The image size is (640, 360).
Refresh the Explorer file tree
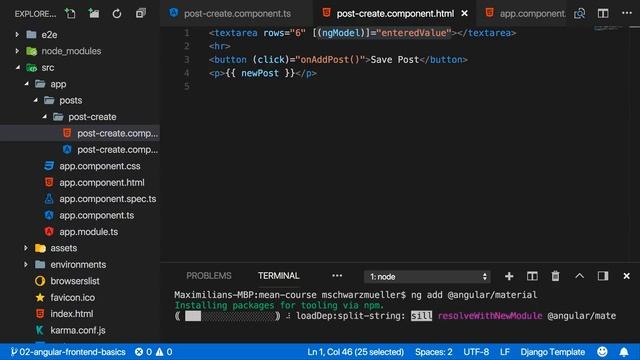point(117,14)
